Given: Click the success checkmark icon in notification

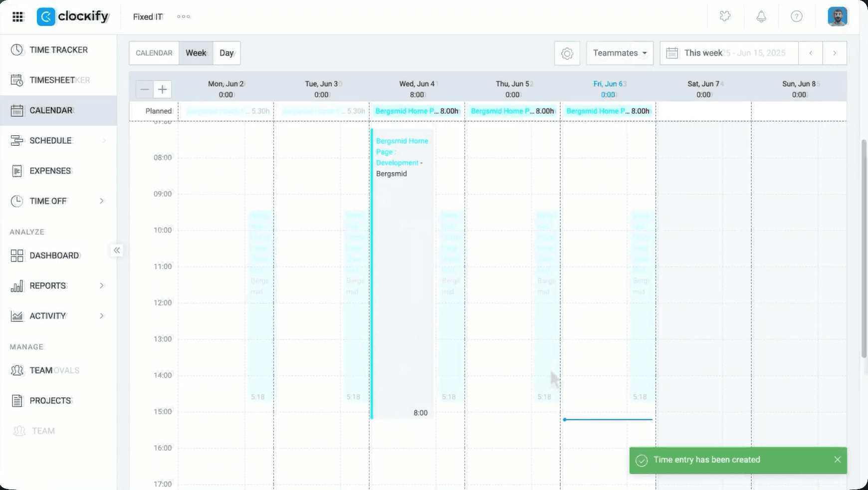Looking at the screenshot, I should point(642,460).
